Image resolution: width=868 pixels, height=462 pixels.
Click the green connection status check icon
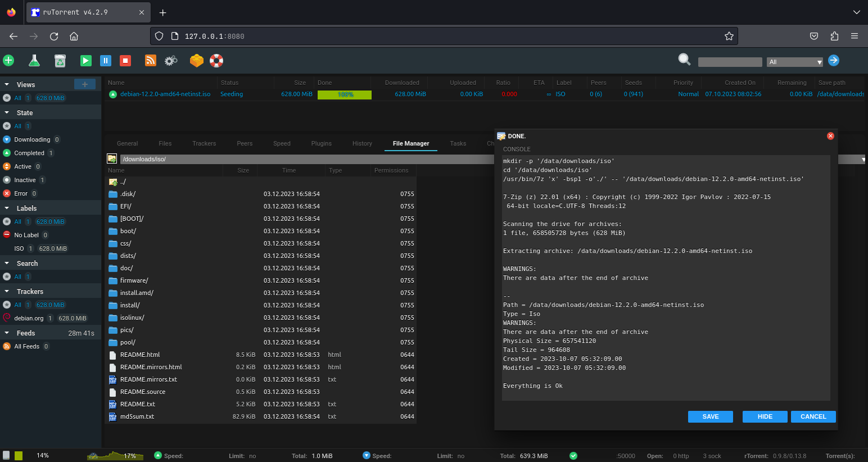[573, 456]
